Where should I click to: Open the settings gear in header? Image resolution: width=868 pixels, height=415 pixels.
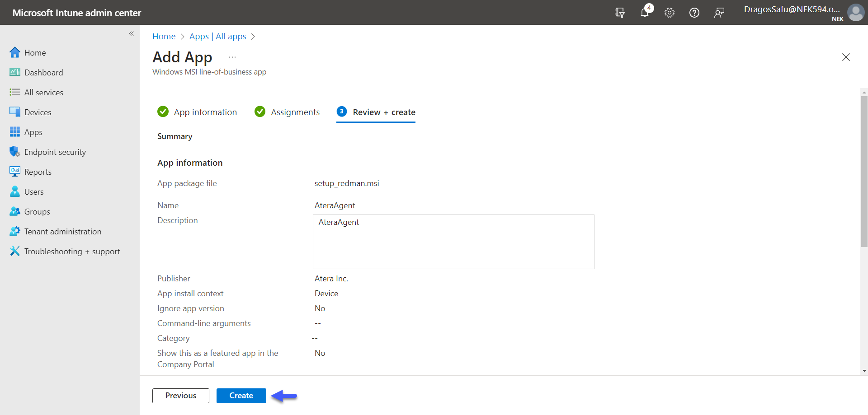670,13
